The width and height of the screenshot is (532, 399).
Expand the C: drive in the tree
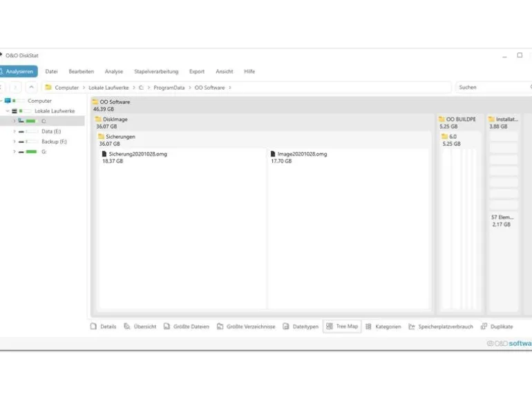pyautogui.click(x=15, y=121)
